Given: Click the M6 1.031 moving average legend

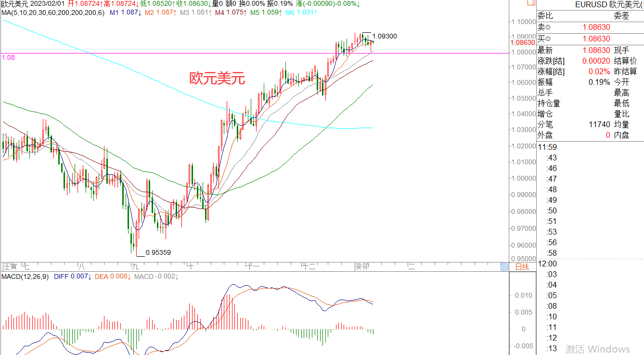Looking at the screenshot, I should pyautogui.click(x=301, y=12).
